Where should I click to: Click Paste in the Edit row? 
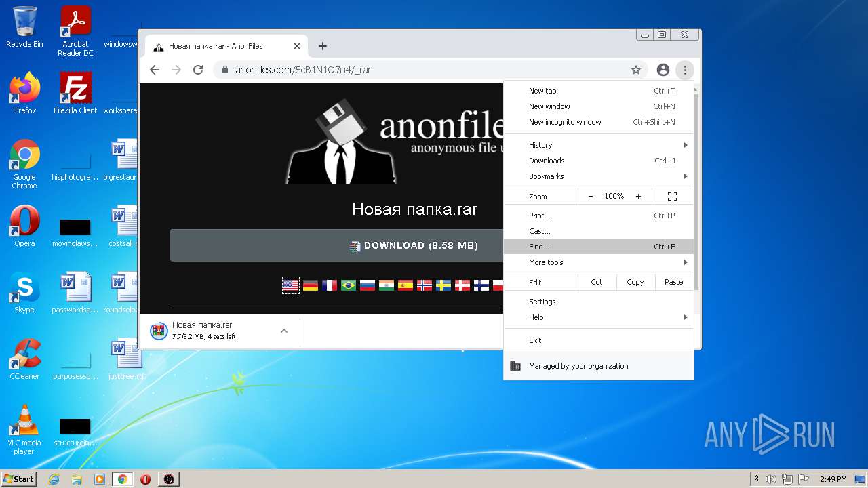[674, 282]
